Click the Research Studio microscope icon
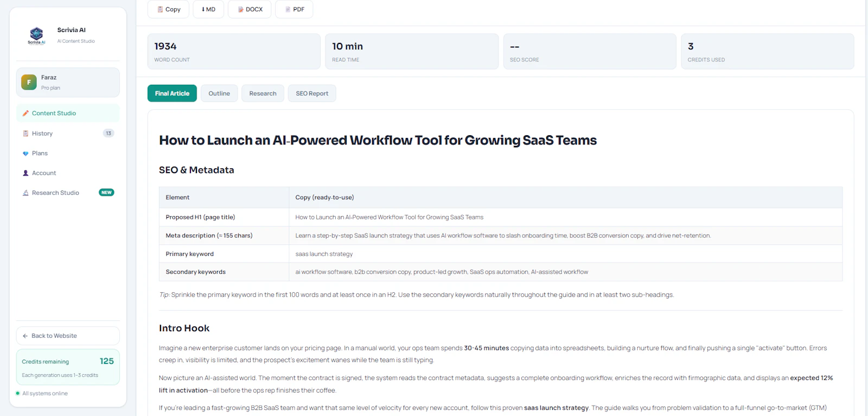This screenshot has height=416, width=868. [x=25, y=193]
